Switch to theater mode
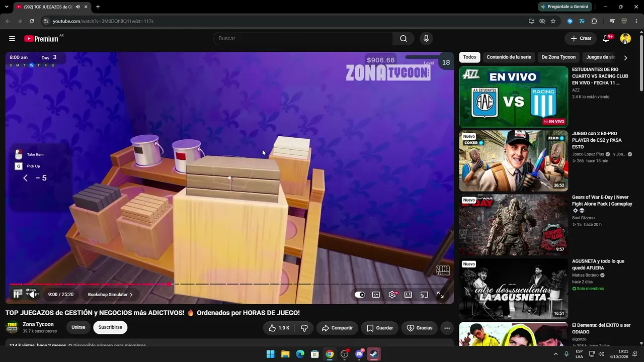644x362 pixels. tap(408, 295)
